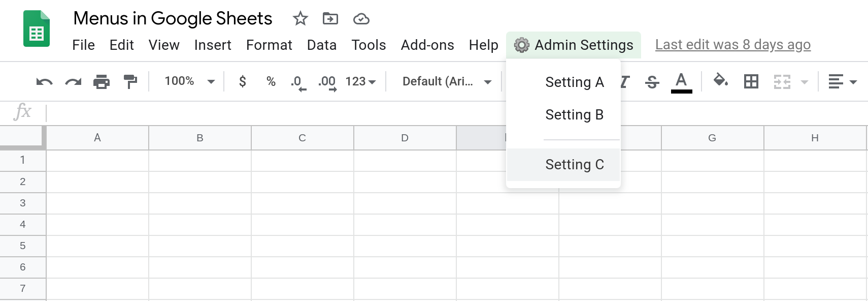The height and width of the screenshot is (301, 868).
Task: Open the Data menu
Action: point(322,45)
